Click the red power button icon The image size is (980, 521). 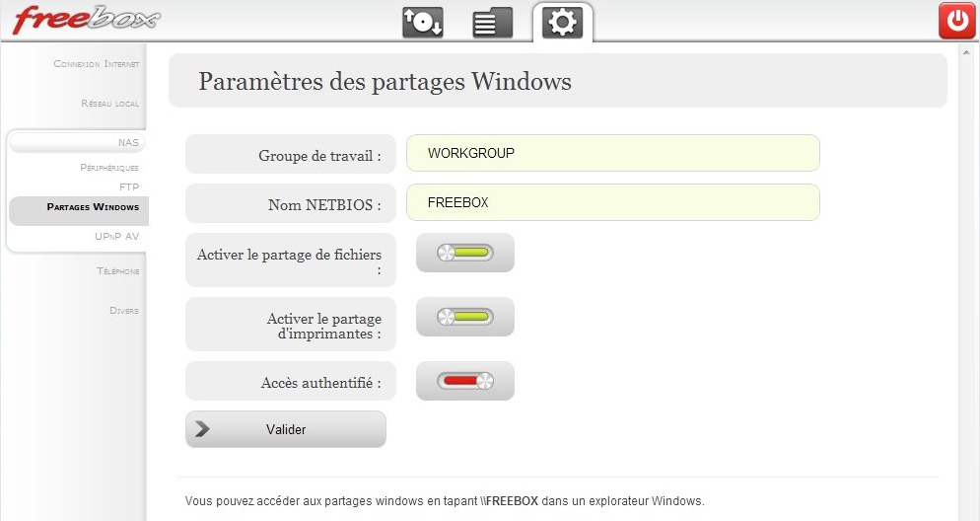[957, 21]
